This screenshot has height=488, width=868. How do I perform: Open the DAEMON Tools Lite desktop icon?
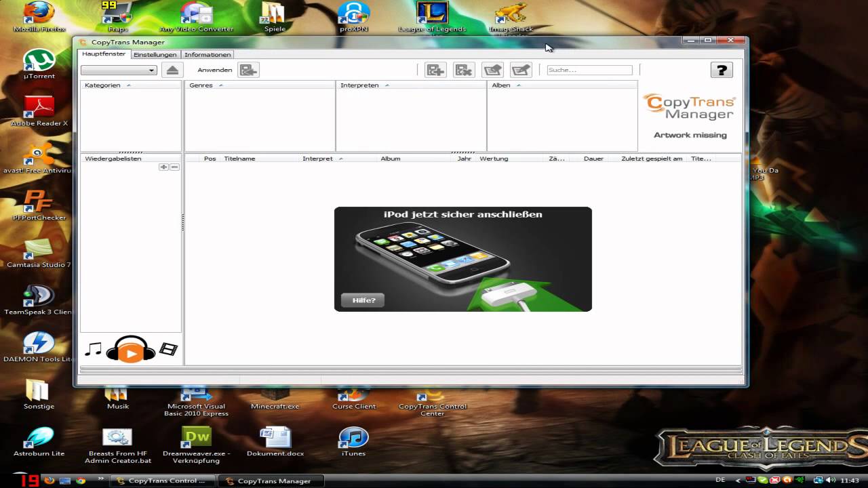(x=39, y=347)
